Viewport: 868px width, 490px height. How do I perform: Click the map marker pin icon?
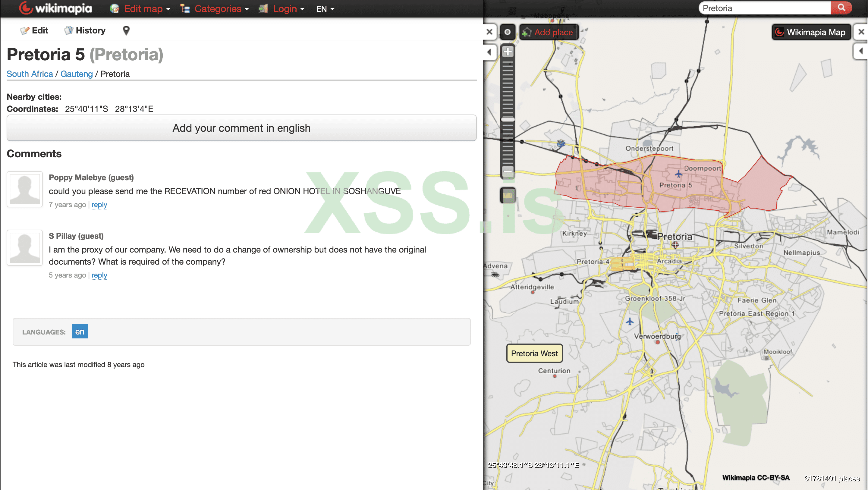(126, 31)
